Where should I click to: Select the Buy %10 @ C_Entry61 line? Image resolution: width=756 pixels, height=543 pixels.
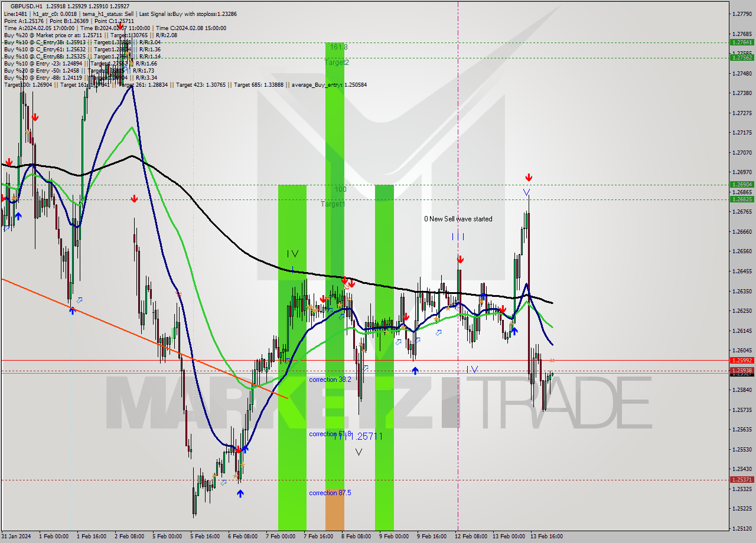(x=82, y=50)
